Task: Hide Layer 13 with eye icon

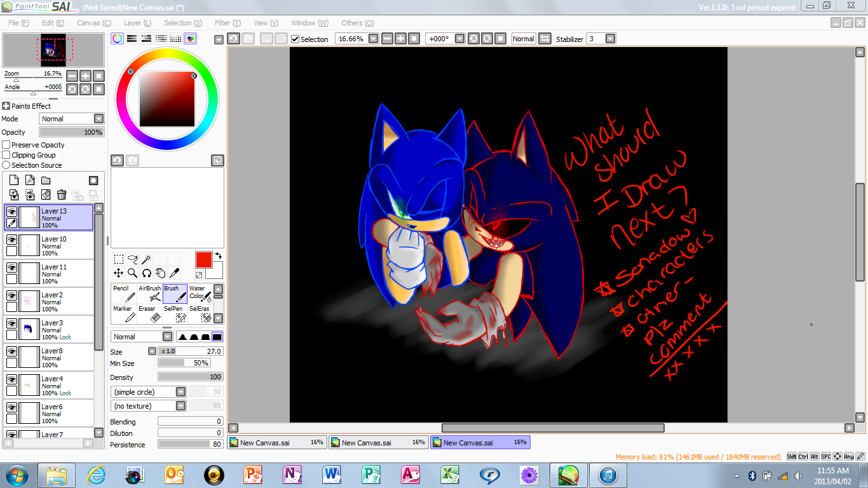Action: tap(11, 212)
